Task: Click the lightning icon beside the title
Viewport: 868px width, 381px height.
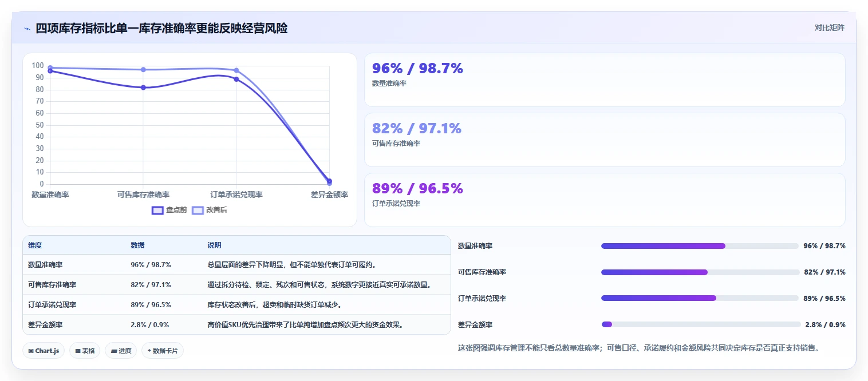Action: click(x=27, y=29)
